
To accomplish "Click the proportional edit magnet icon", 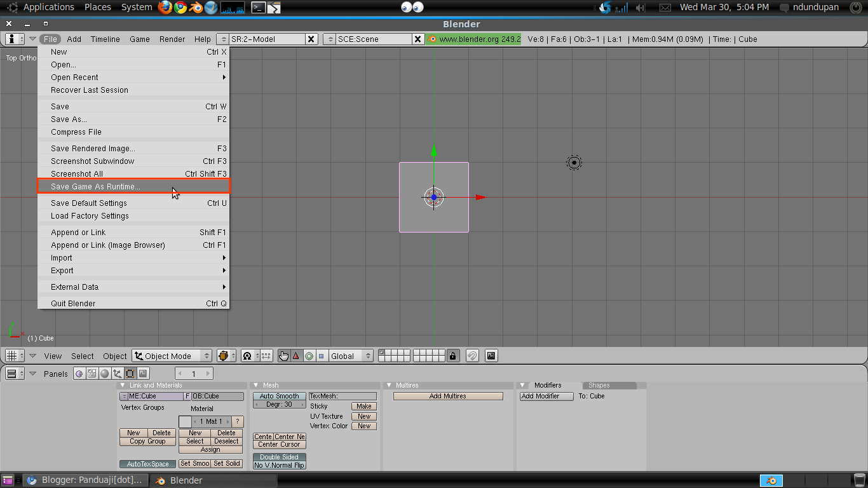I will pyautogui.click(x=472, y=356).
